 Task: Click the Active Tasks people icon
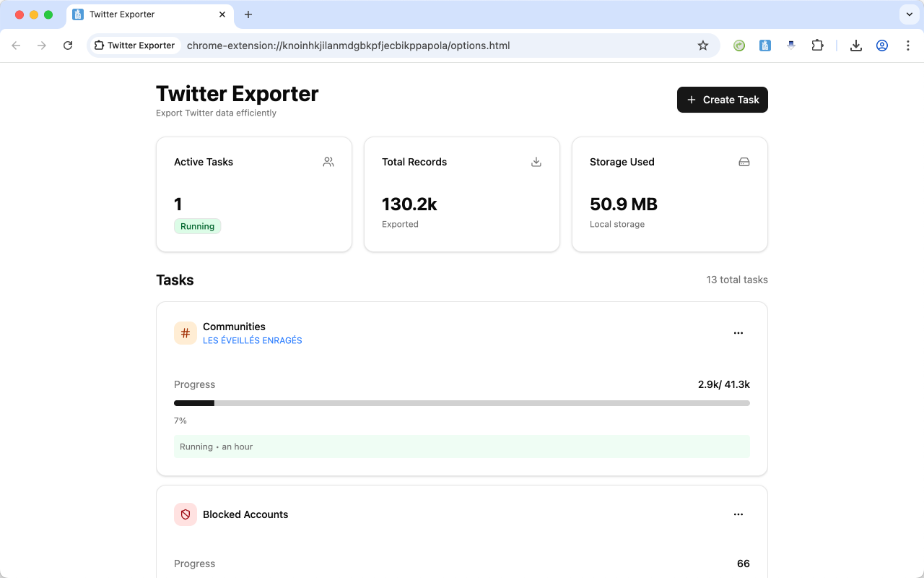[x=328, y=162]
